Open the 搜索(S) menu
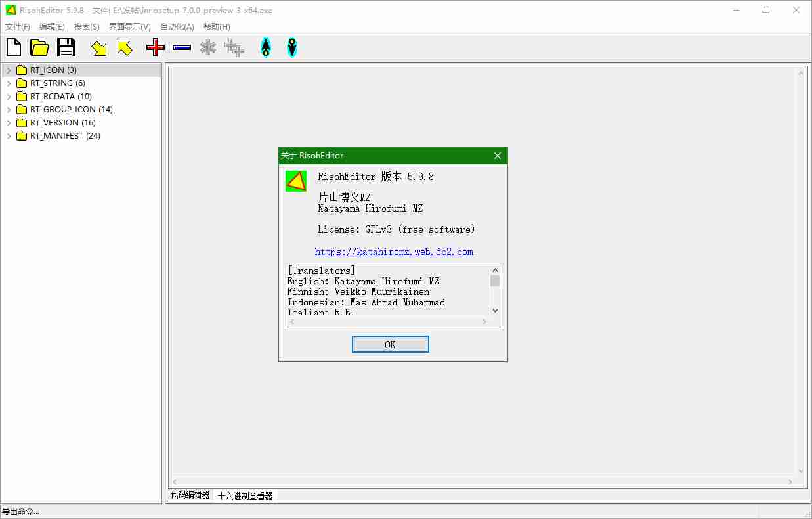Viewport: 812px width, 519px height. click(x=87, y=27)
